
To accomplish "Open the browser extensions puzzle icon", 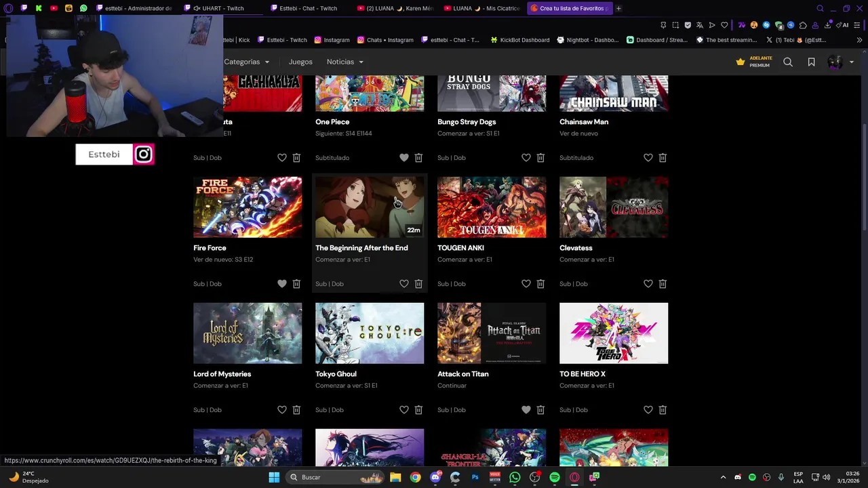I will (803, 25).
